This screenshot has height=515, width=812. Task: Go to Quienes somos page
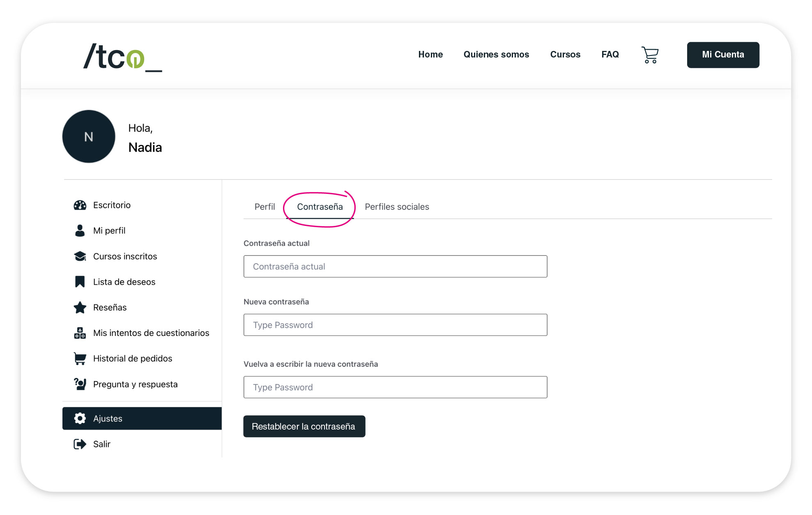coord(496,55)
